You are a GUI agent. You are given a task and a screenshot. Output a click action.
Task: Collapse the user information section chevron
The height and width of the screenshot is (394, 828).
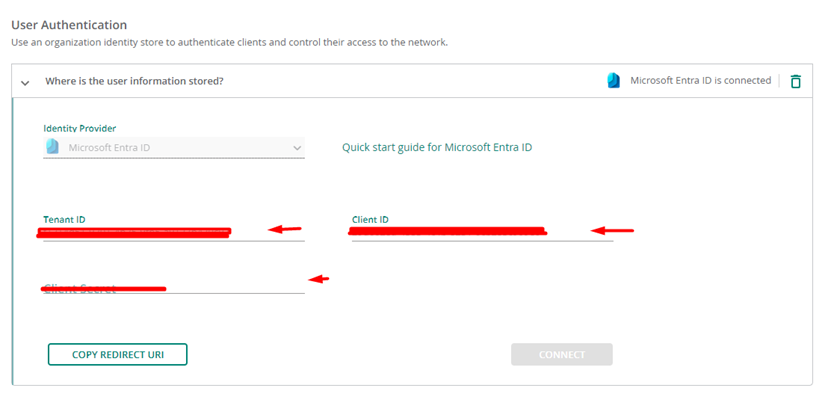pyautogui.click(x=24, y=82)
